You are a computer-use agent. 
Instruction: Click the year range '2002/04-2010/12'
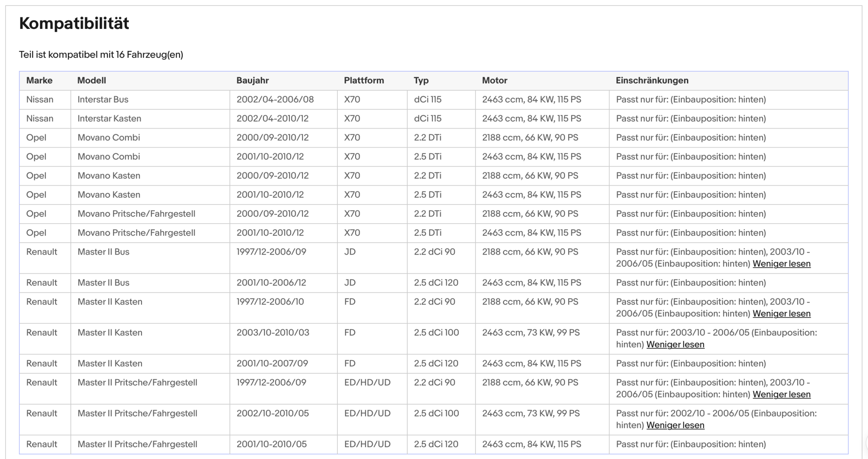point(273,119)
